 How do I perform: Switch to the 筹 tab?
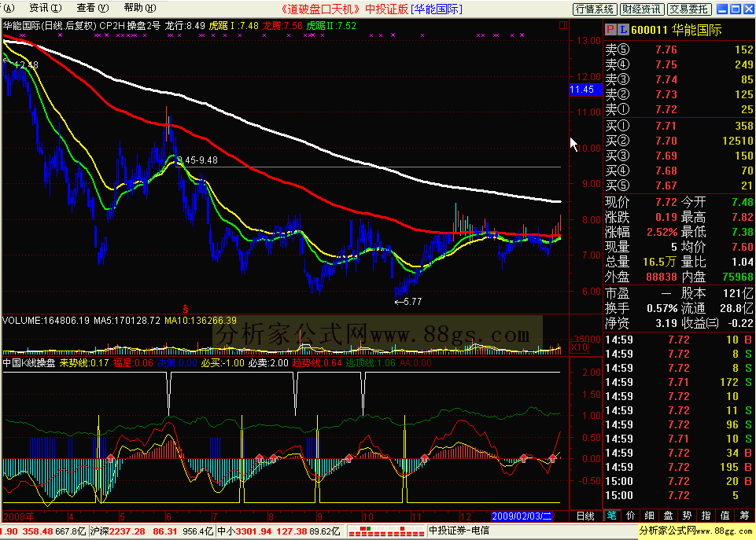coord(744,516)
